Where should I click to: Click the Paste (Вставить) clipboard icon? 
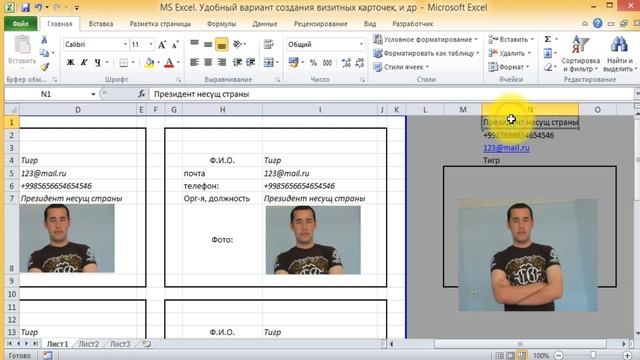22,44
